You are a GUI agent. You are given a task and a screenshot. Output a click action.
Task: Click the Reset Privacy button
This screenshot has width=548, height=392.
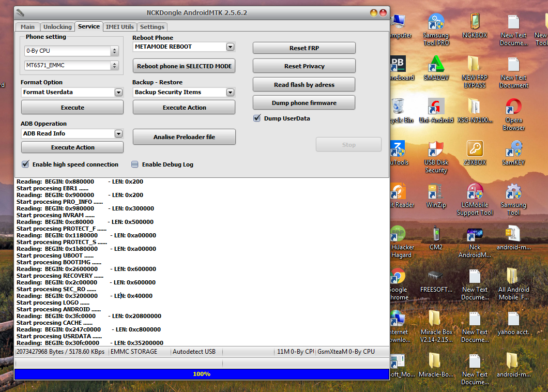pos(304,66)
